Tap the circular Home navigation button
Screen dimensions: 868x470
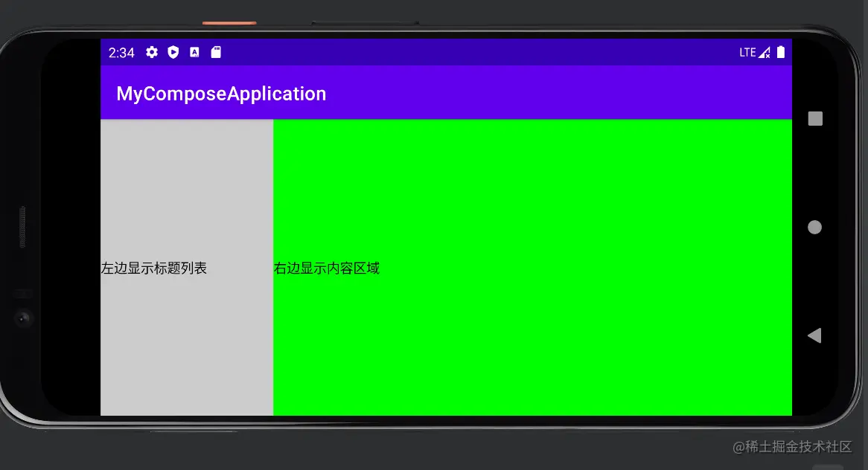(815, 228)
